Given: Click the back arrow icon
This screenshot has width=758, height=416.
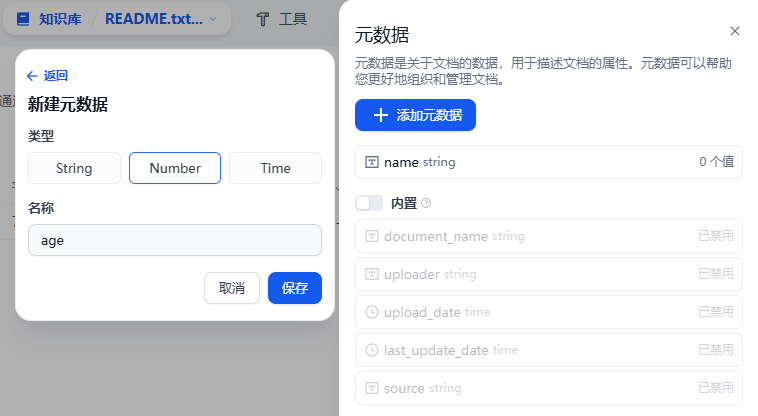Looking at the screenshot, I should coord(32,76).
